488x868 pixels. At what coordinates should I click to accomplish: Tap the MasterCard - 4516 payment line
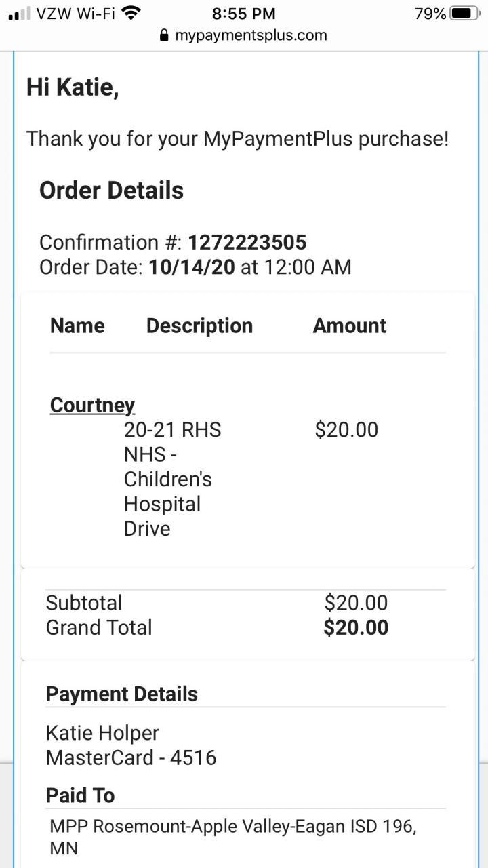tap(131, 757)
